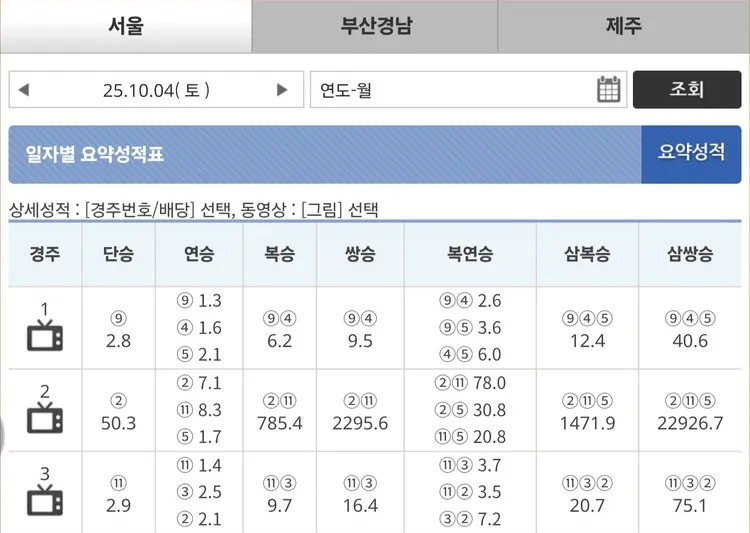
Task: Switch to the 부산경남 tab
Action: tap(375, 26)
